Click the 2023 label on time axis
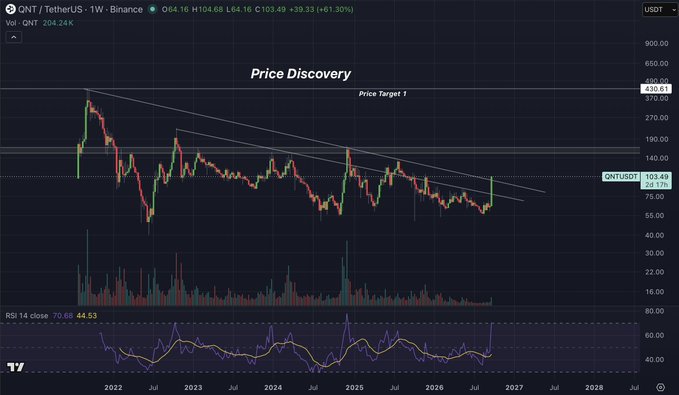Screen dimensions: 679x395 click(x=193, y=388)
